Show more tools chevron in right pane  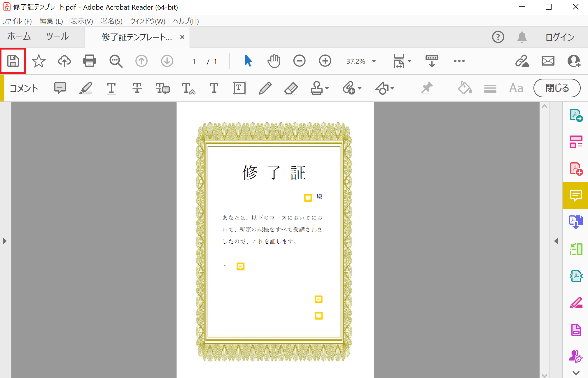click(576, 373)
